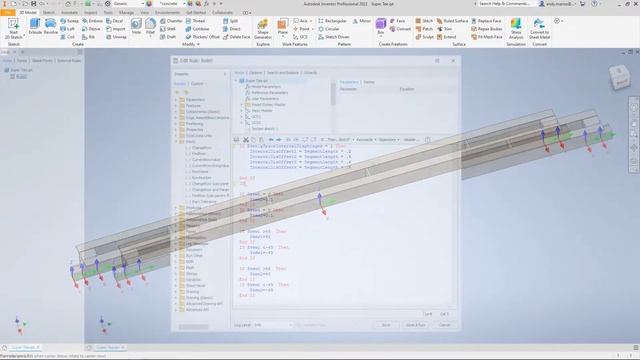Screen dimensions: 640x360
Task: Open the Shape Generator
Action: (x=263, y=29)
